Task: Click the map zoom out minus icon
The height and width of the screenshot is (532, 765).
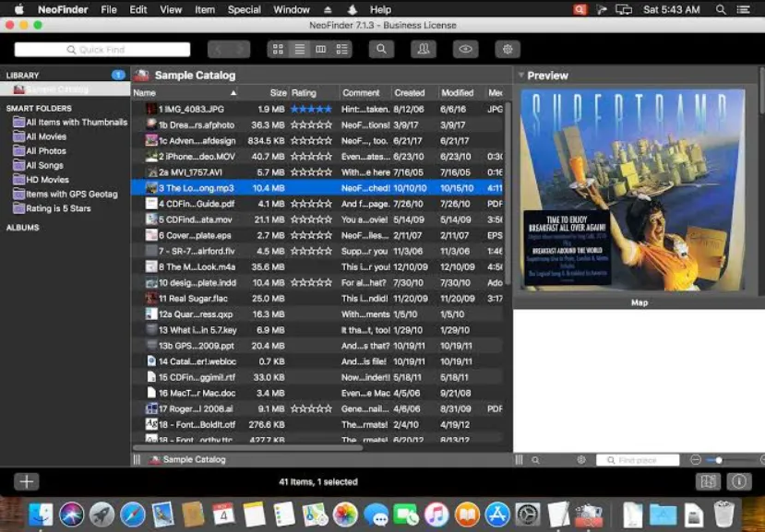Action: [x=696, y=460]
